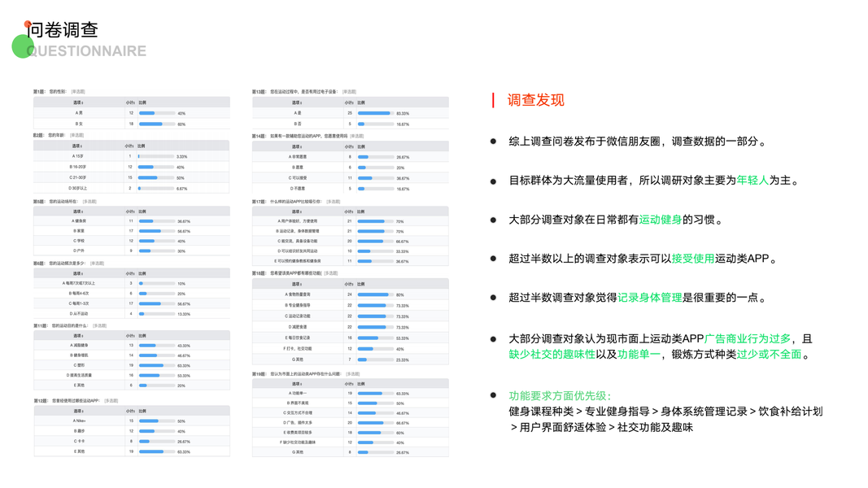Click the A 功能单一 row in question 19

351,394
